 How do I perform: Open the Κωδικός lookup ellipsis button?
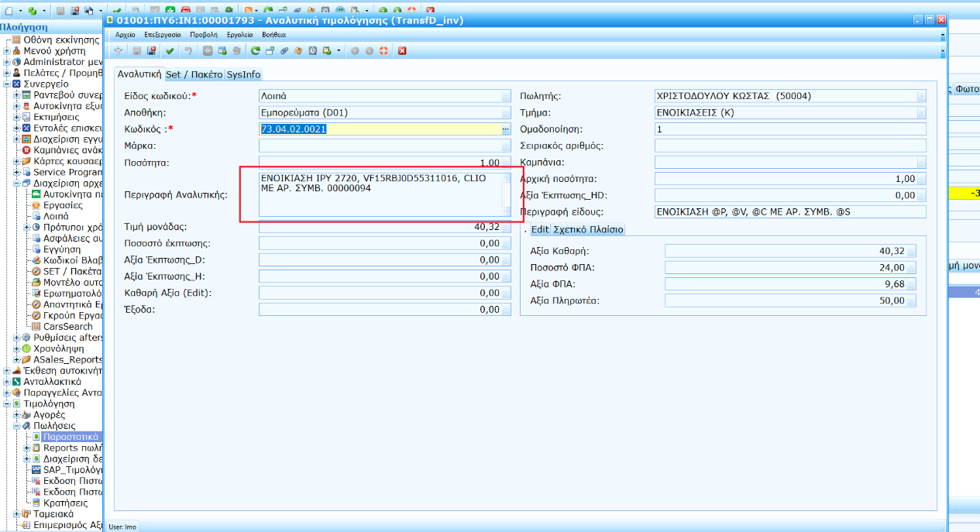pyautogui.click(x=506, y=129)
